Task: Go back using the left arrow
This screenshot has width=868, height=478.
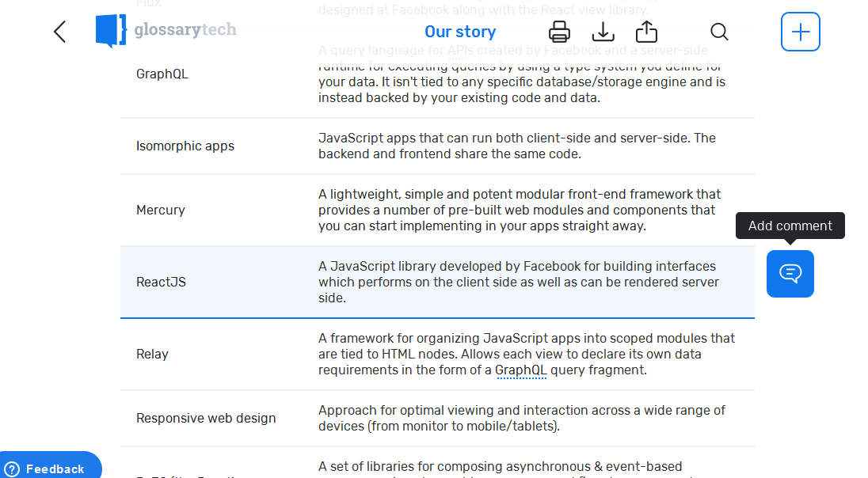Action: 59,32
